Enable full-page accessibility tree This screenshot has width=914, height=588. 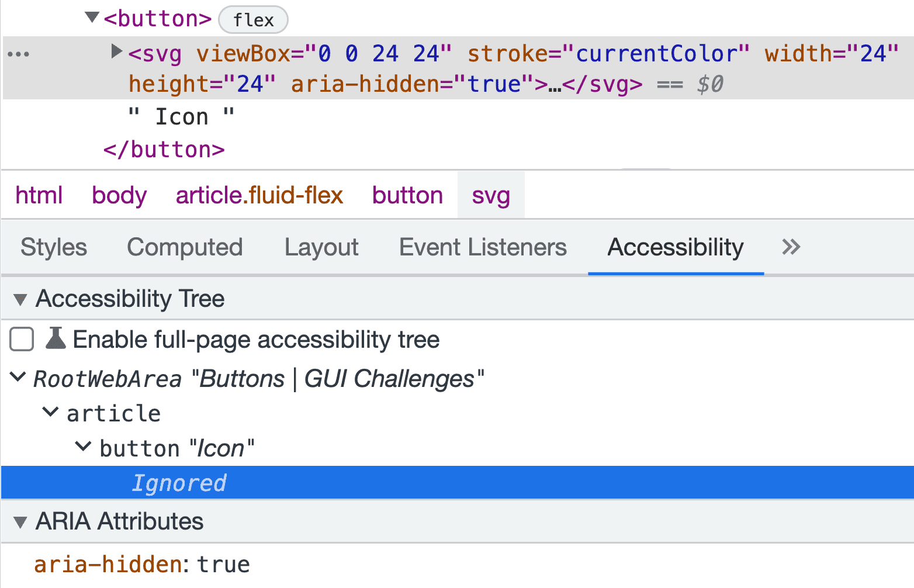pos(21,339)
